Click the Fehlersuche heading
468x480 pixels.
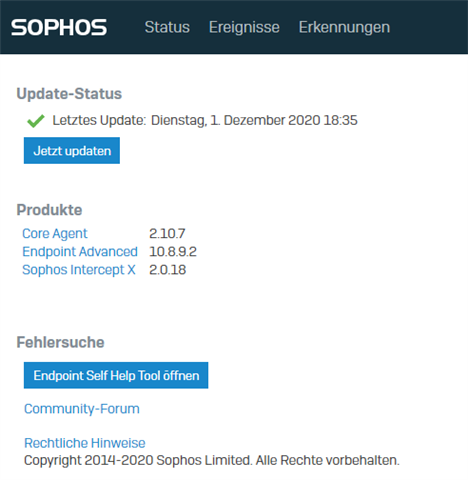click(60, 342)
